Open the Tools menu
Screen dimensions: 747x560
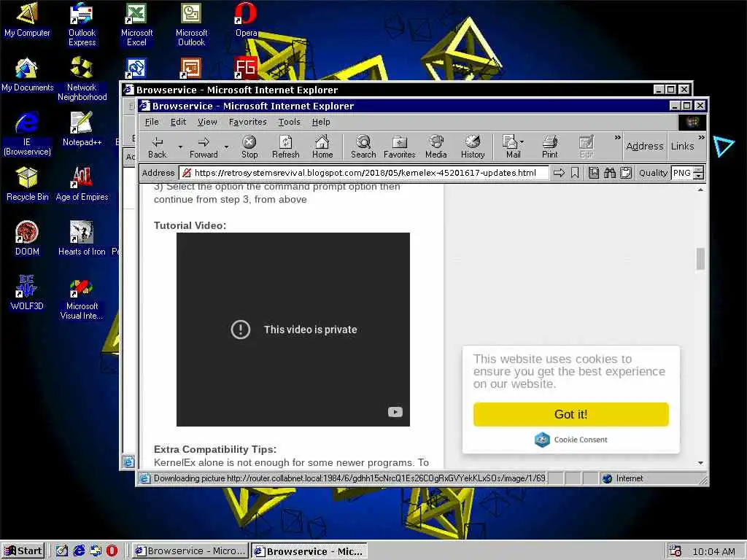[289, 122]
